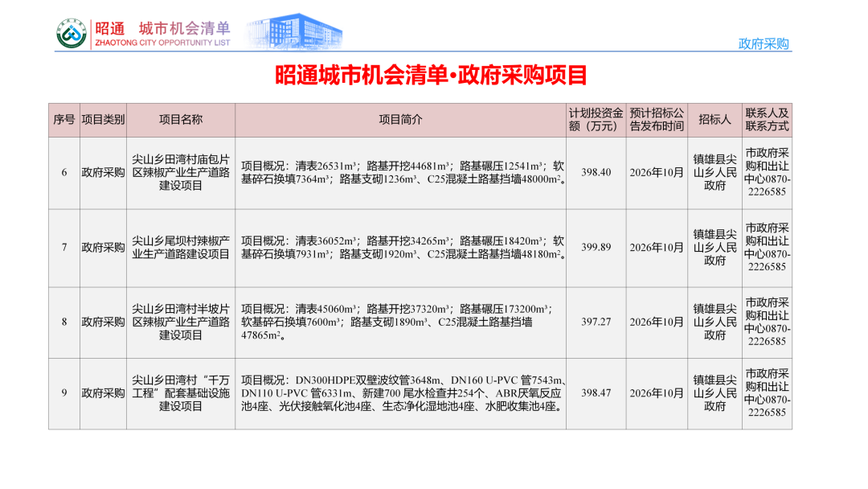Click serial number 8 cell

(64, 323)
